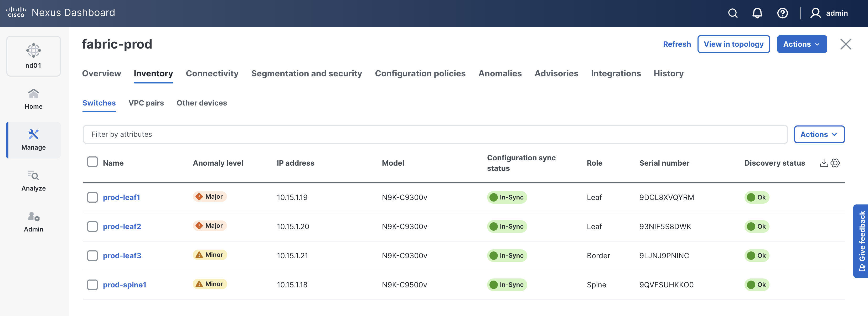This screenshot has height=316, width=868.
Task: Open the table Actions dropdown
Action: (819, 134)
